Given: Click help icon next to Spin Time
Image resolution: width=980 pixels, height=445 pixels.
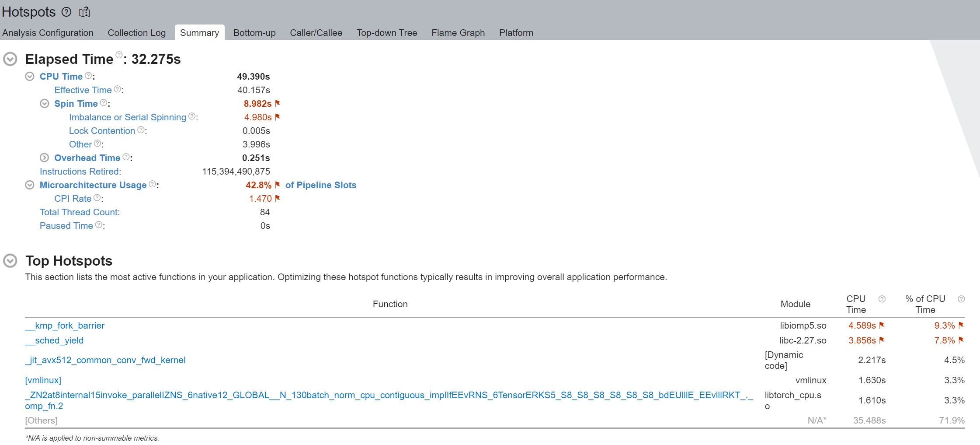Looking at the screenshot, I should pyautogui.click(x=104, y=102).
